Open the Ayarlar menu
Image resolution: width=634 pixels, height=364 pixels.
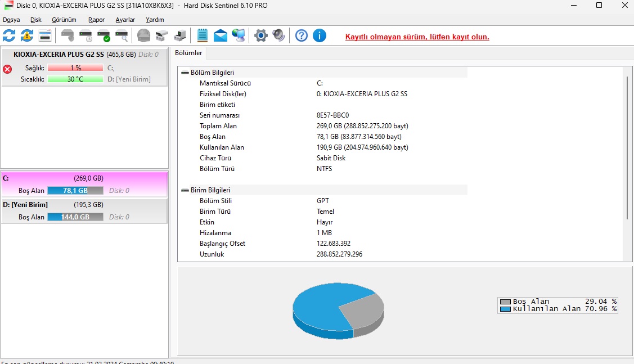pyautogui.click(x=125, y=20)
